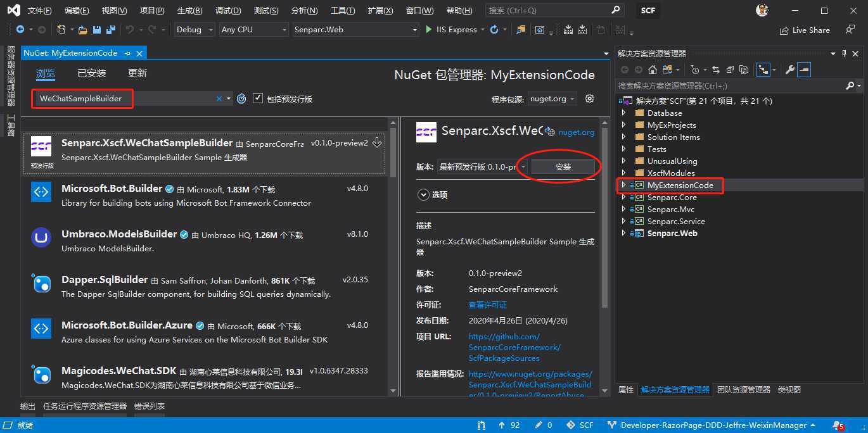Click the download arrow on Senparc.Xscf.WeChatSampleBuilder row

377,142
